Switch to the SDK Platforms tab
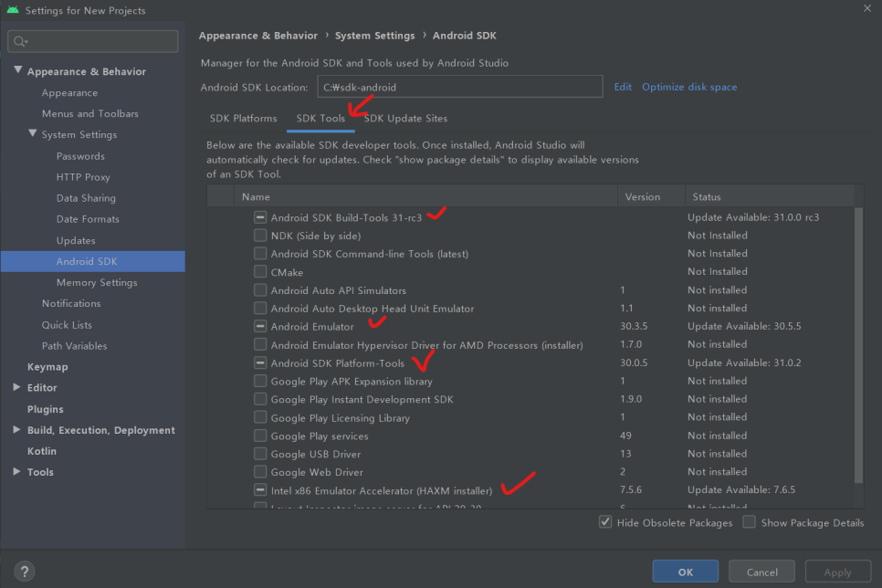The height and width of the screenshot is (588, 882). (x=243, y=118)
